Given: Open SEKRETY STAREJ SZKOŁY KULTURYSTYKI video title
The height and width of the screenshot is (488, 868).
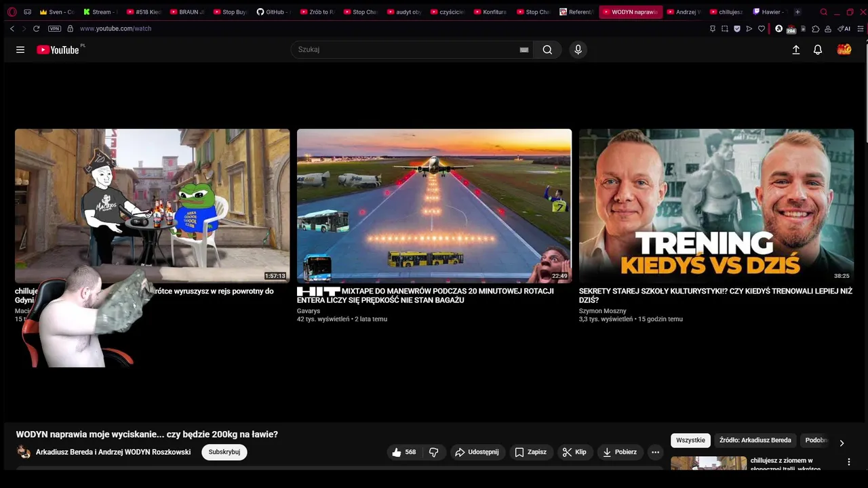Looking at the screenshot, I should pyautogui.click(x=715, y=296).
